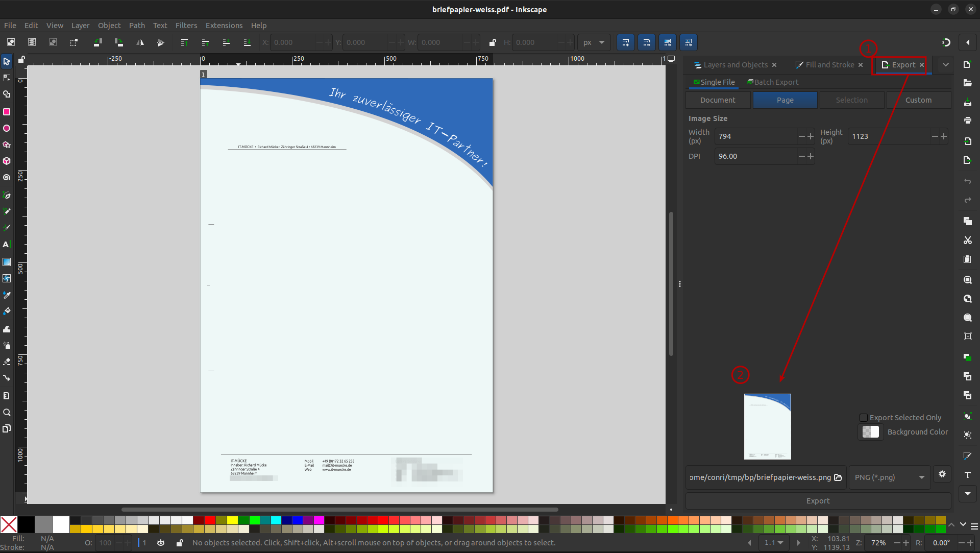Toggle the width/height lock icon
The height and width of the screenshot is (553, 980).
tap(492, 42)
